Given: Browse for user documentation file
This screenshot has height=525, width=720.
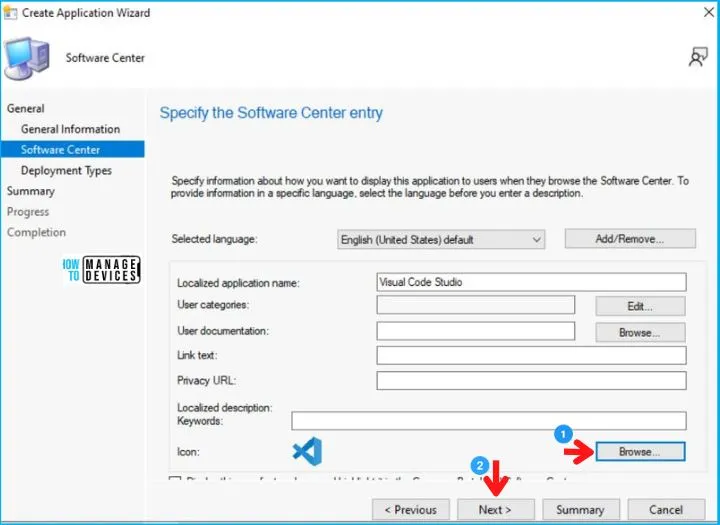Looking at the screenshot, I should (640, 333).
